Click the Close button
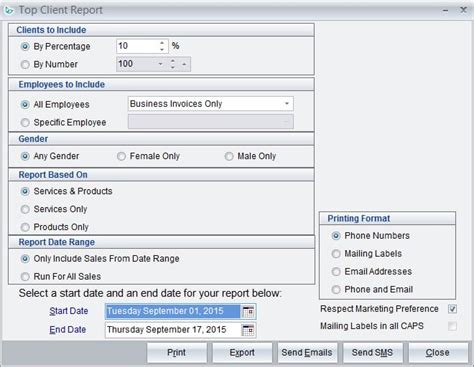The image size is (474, 367). [x=438, y=353]
